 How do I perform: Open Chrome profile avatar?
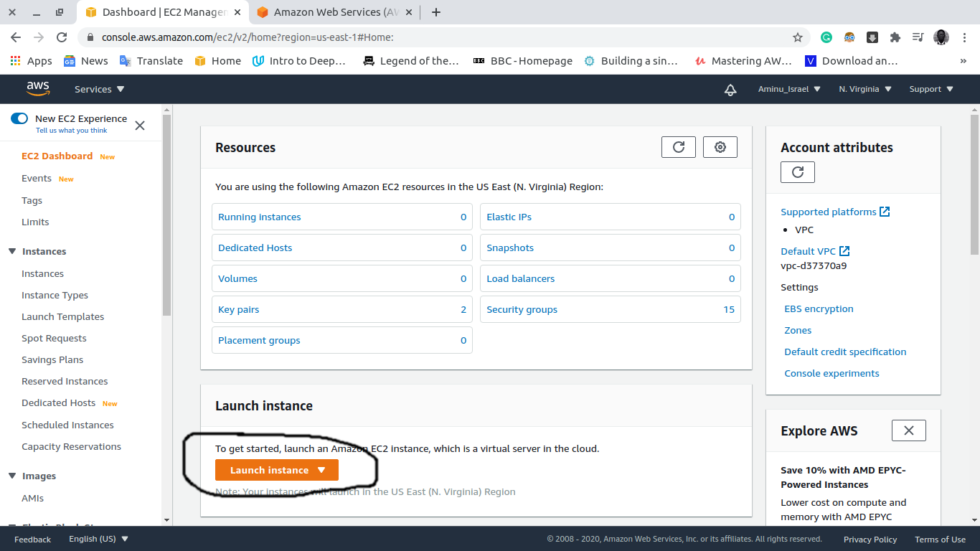click(941, 37)
